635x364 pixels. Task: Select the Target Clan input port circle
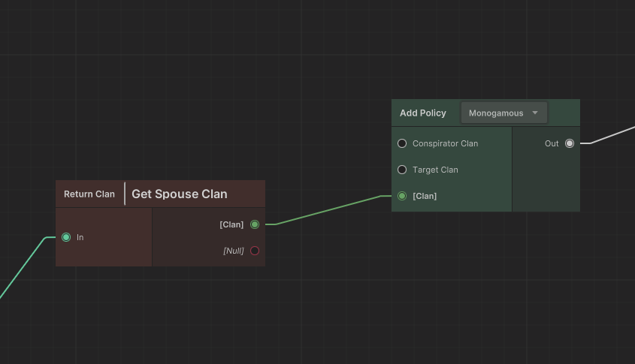pos(402,170)
